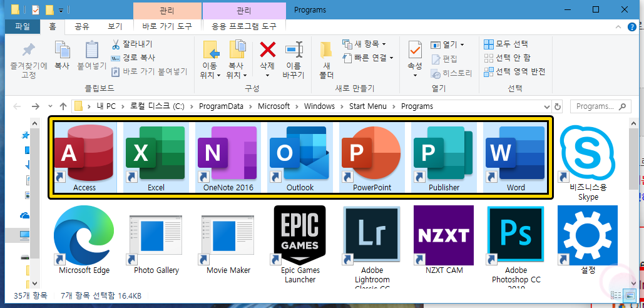Switch to 응용 프로그램 도구 tab
Viewport: 644px width, 308px height.
(244, 27)
